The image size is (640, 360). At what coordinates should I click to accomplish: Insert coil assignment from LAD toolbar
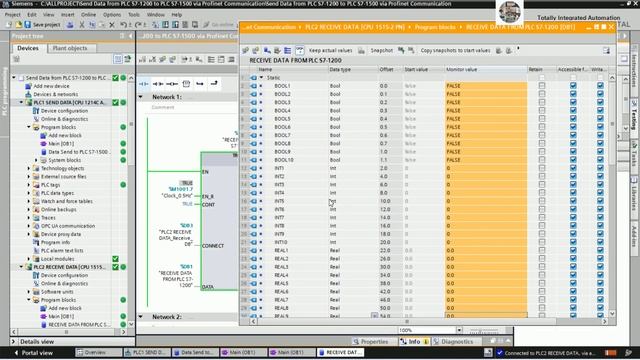click(x=172, y=84)
